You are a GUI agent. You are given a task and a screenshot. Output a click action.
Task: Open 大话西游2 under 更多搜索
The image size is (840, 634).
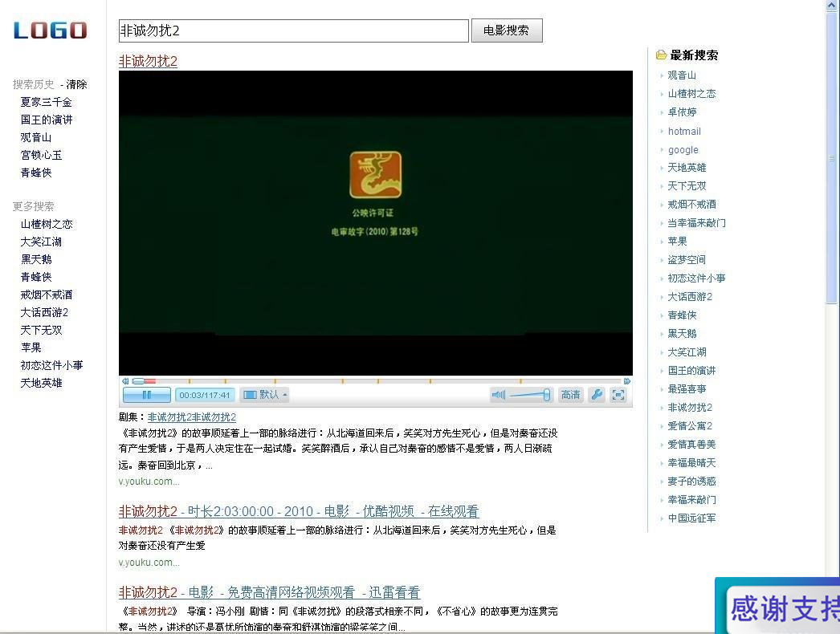tap(44, 313)
